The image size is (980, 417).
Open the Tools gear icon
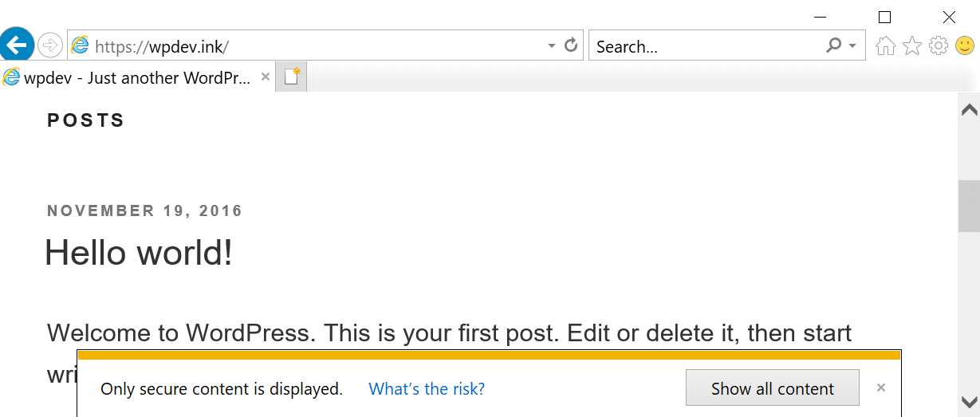(939, 46)
